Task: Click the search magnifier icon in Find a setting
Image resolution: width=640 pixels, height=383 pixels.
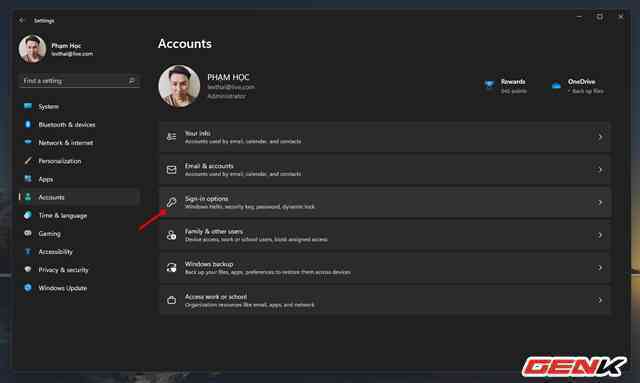Action: click(132, 80)
